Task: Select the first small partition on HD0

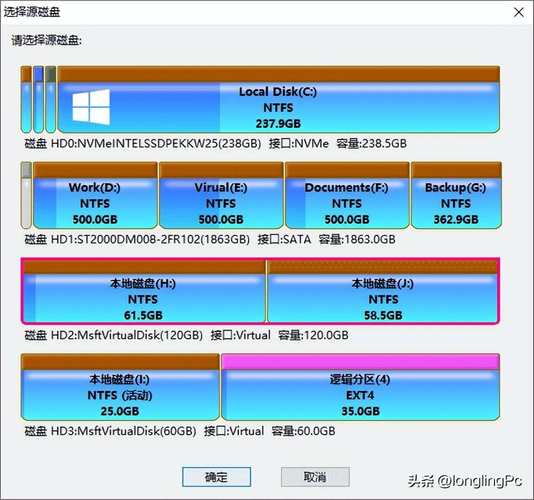Action: click(x=26, y=99)
